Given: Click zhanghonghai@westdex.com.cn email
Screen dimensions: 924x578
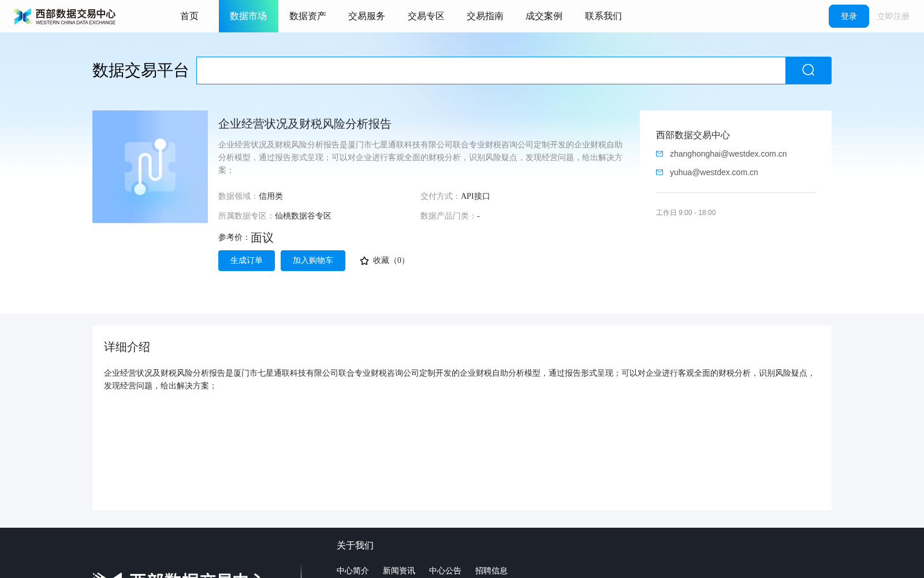Looking at the screenshot, I should [x=728, y=154].
